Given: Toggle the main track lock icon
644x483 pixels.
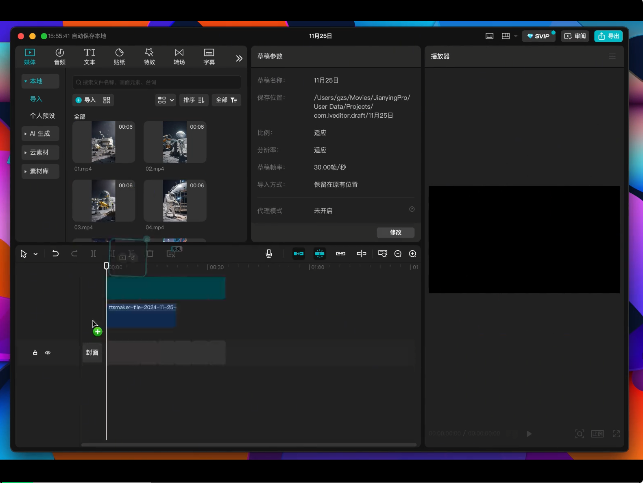Looking at the screenshot, I should point(35,352).
